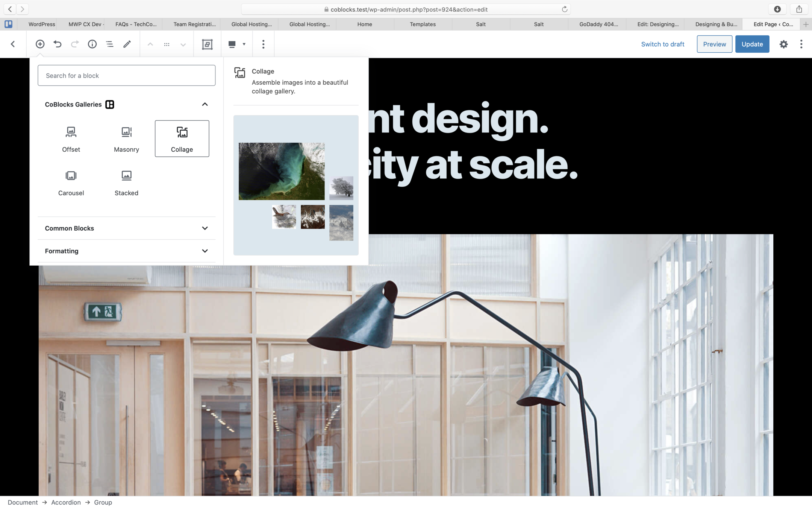
Task: Insert the Carousel gallery block
Action: click(x=71, y=183)
